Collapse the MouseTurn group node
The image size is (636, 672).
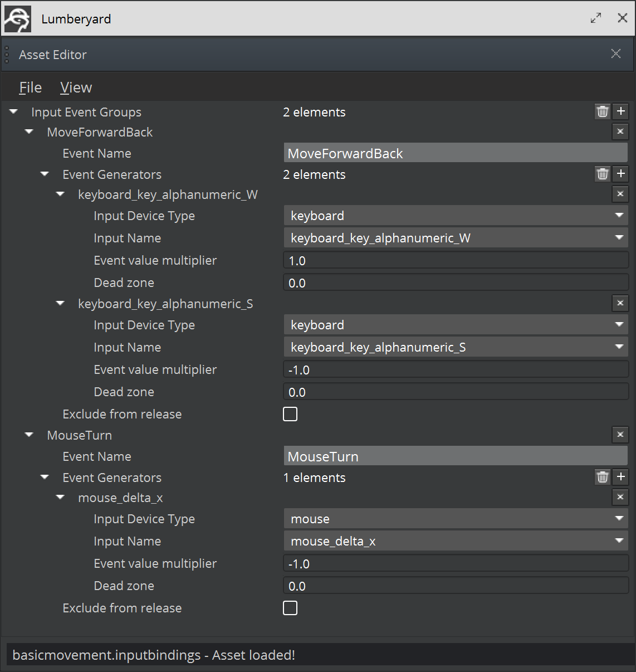coord(30,435)
